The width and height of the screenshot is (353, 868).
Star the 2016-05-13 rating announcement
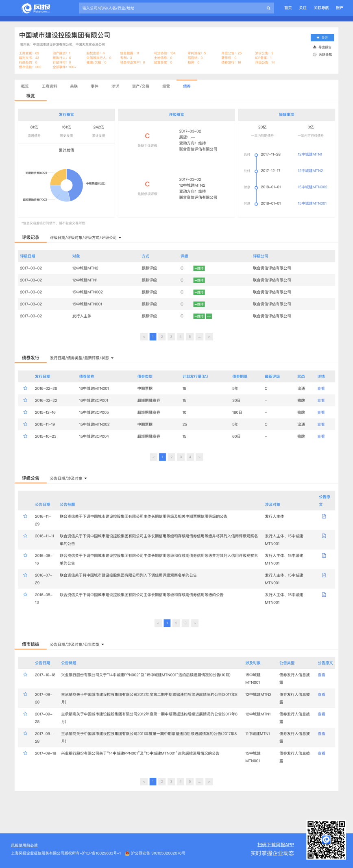[25, 594]
